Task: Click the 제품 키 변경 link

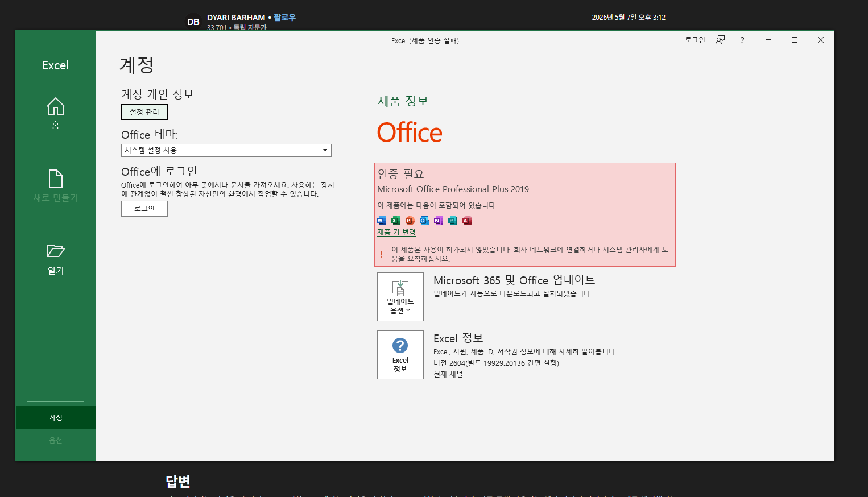Action: 396,232
